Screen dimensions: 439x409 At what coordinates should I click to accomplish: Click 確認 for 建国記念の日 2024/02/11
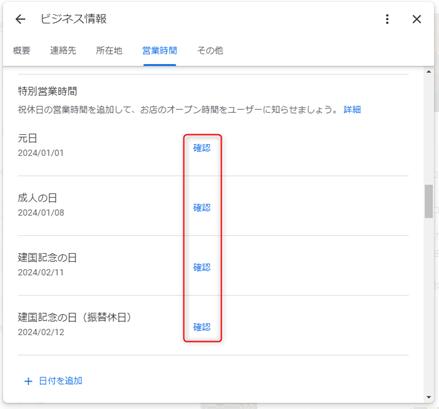(202, 267)
